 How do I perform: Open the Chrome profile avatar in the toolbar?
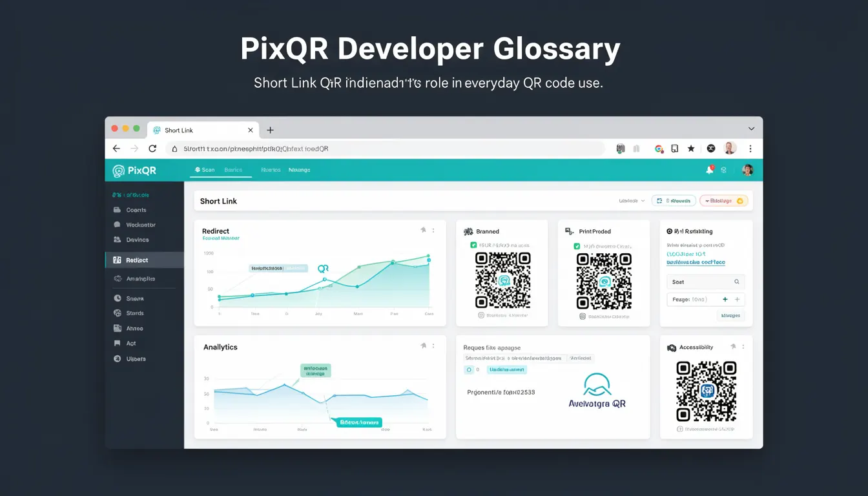(x=730, y=149)
